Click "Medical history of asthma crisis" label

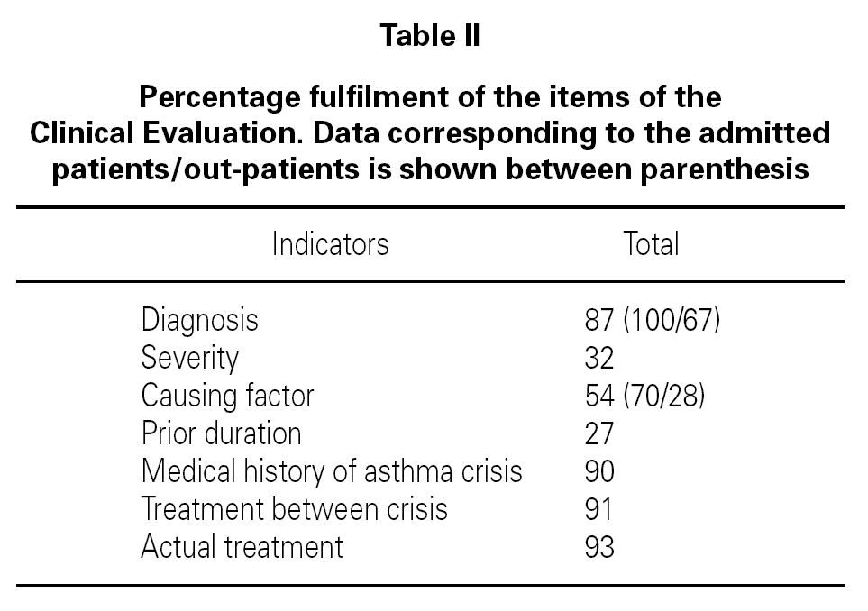(331, 471)
